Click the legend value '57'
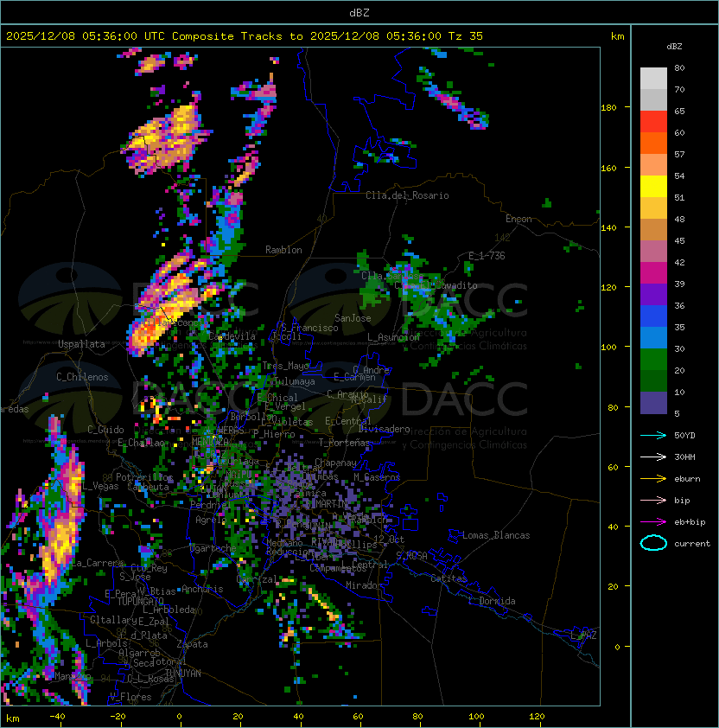This screenshot has width=719, height=728. (x=679, y=154)
